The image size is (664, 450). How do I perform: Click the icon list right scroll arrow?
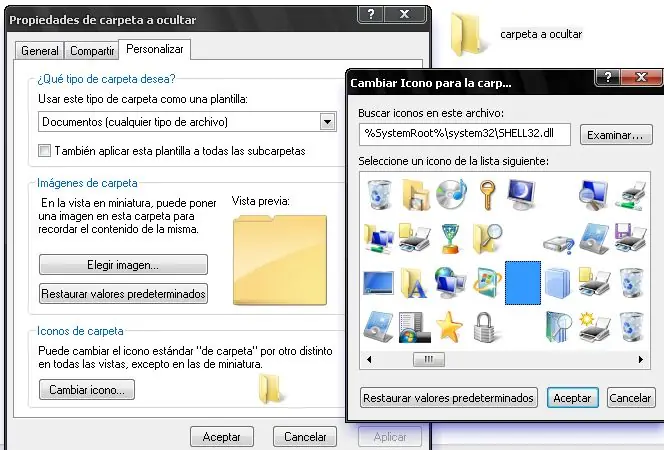641,359
